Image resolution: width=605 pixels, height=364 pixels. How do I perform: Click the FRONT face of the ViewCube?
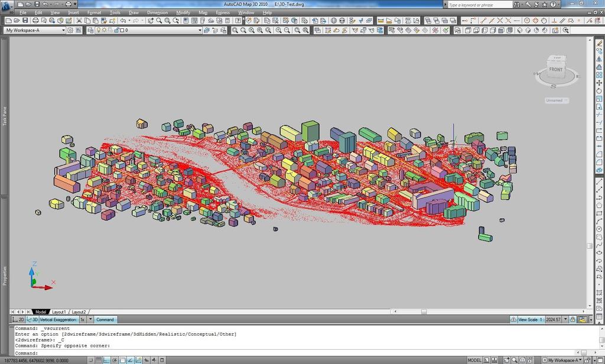pos(555,70)
